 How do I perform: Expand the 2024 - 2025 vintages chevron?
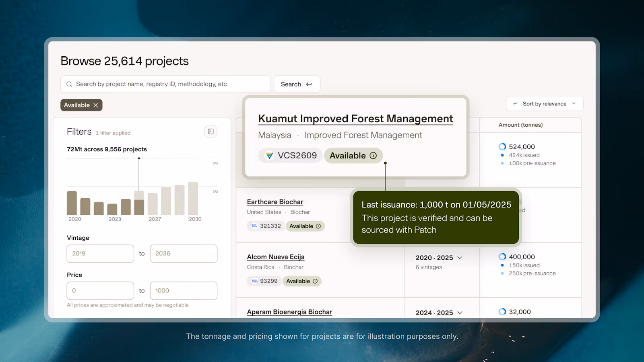pos(460,313)
